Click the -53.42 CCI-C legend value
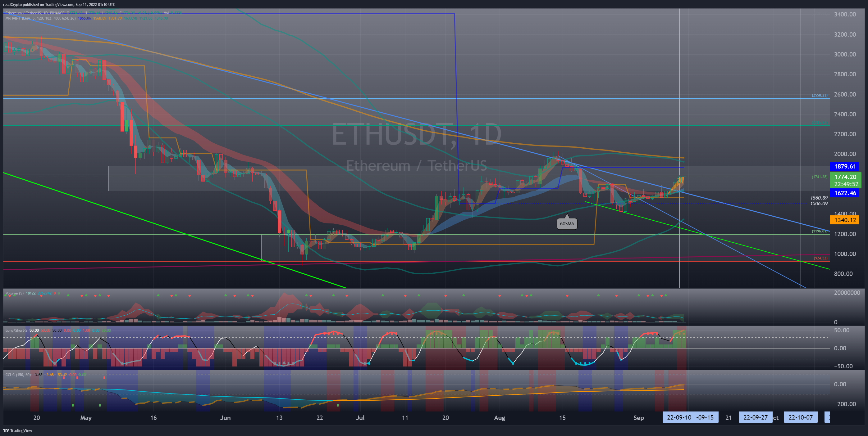This screenshot has height=436, width=868. tap(62, 375)
